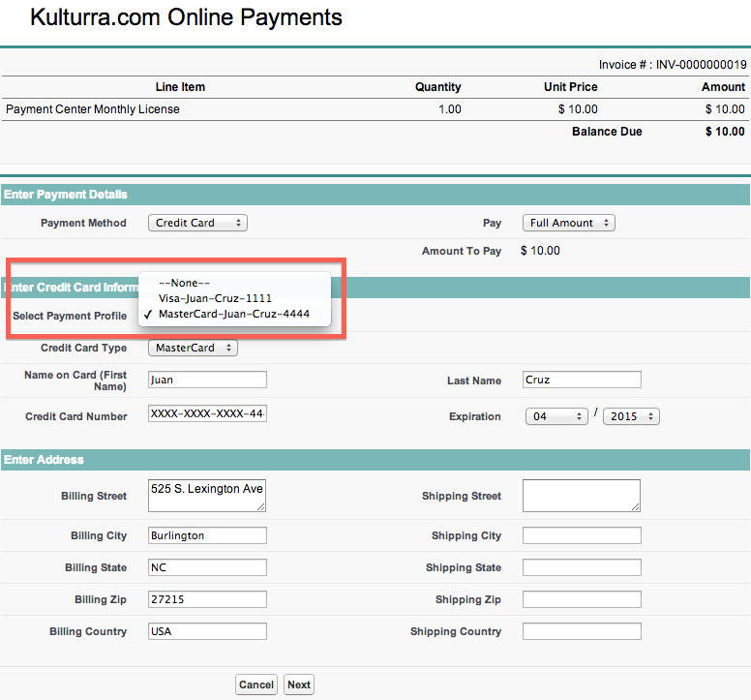Click the Amount To Pay value $ 10.00
Viewport: 751px width, 700px height.
pos(540,251)
